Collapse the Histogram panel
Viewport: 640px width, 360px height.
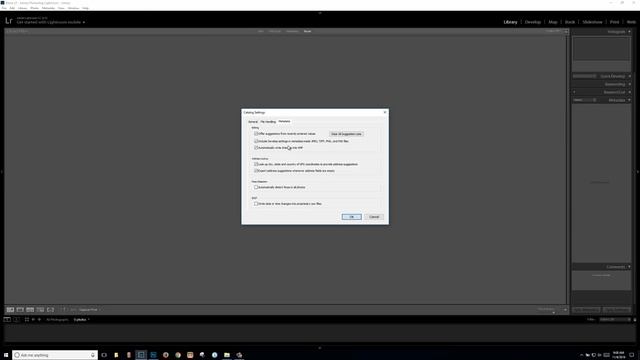(629, 32)
